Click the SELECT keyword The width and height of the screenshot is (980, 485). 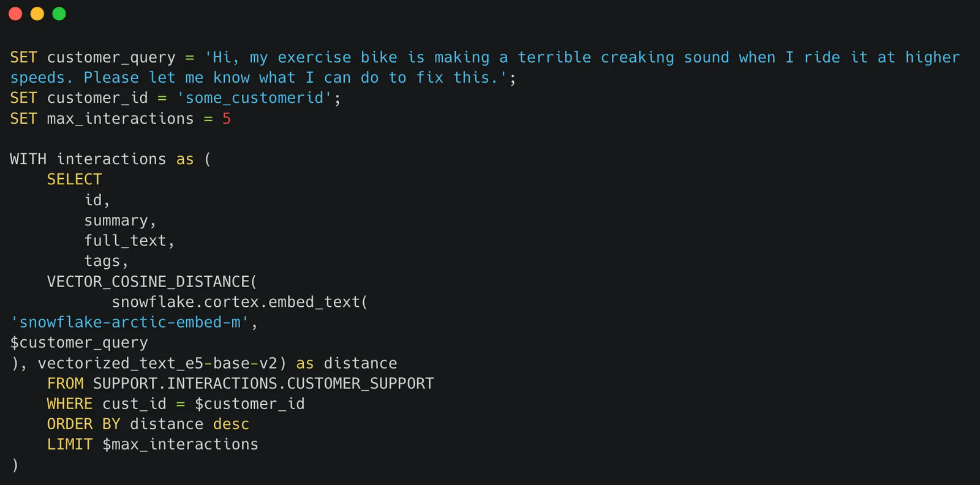pyautogui.click(x=75, y=179)
